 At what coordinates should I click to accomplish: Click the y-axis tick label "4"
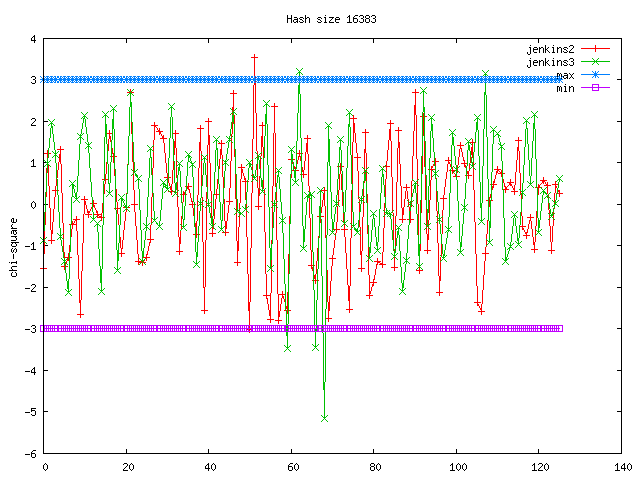33,39
